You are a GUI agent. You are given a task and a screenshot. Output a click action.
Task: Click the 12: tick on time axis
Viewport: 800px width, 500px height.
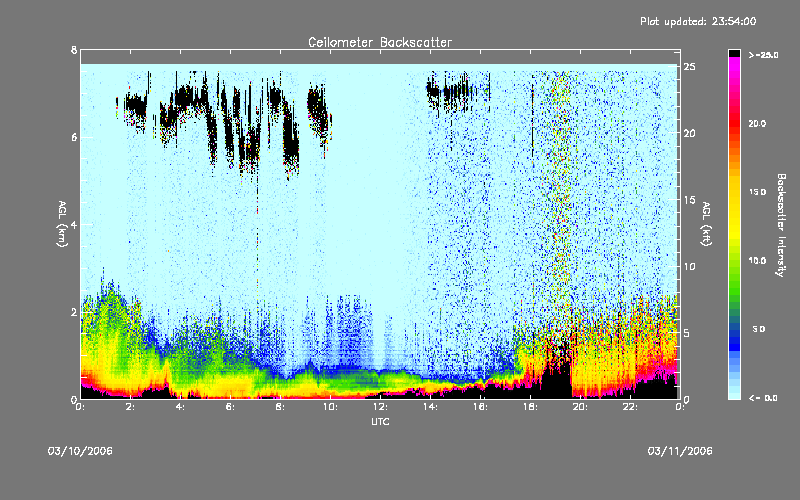click(380, 407)
